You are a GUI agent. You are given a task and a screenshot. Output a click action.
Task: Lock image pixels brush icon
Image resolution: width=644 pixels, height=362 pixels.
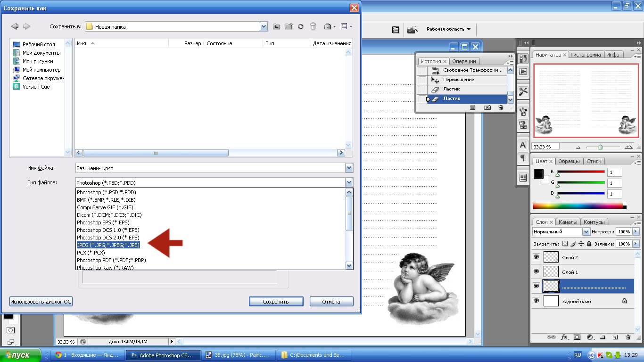click(573, 244)
